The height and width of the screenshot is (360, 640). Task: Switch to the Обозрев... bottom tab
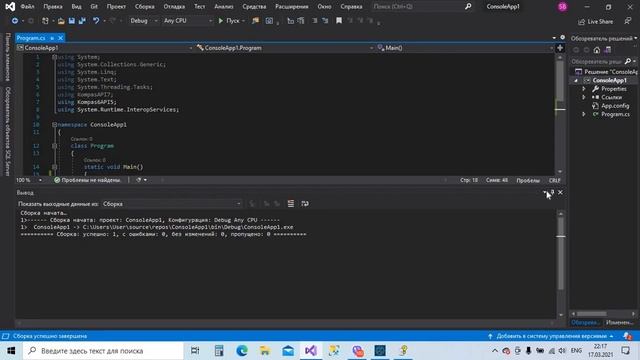585,322
